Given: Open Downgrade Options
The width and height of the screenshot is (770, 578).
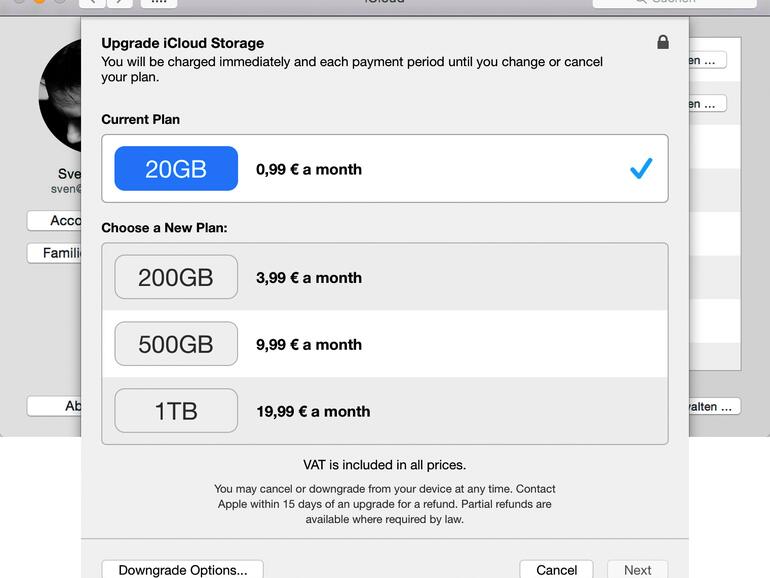Looking at the screenshot, I should click(x=182, y=570).
